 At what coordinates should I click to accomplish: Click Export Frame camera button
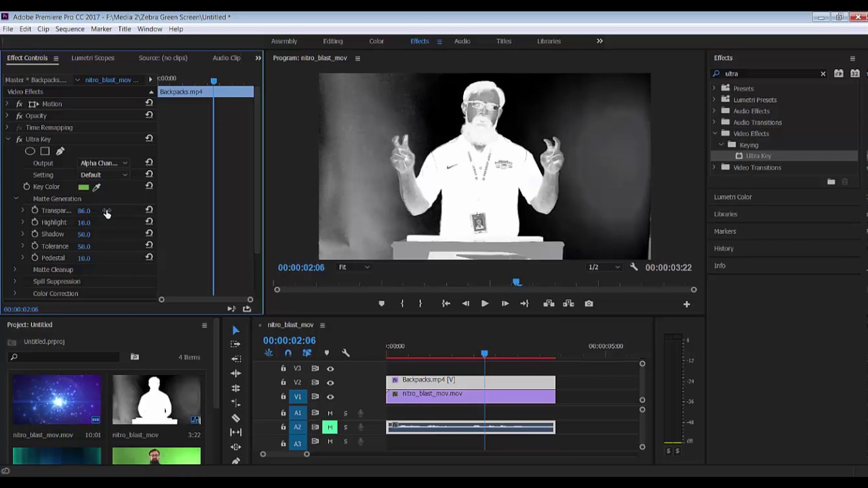click(589, 304)
